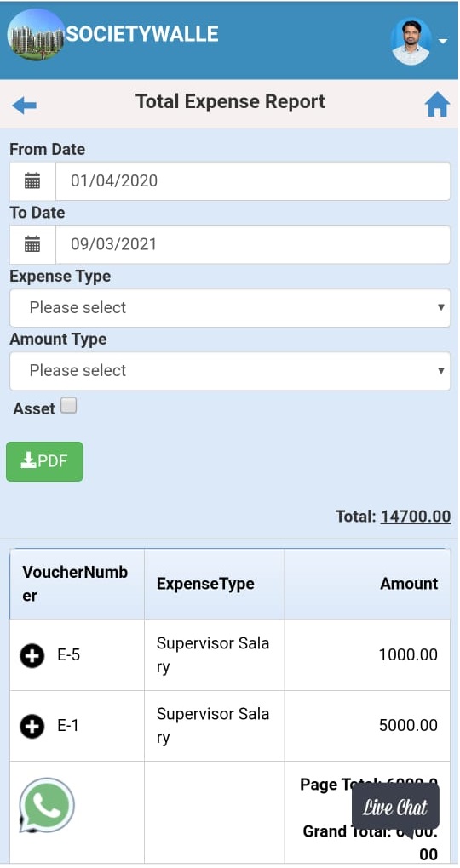This screenshot has width=460, height=868.
Task: Click the total 14700.00 link
Action: [x=416, y=517]
